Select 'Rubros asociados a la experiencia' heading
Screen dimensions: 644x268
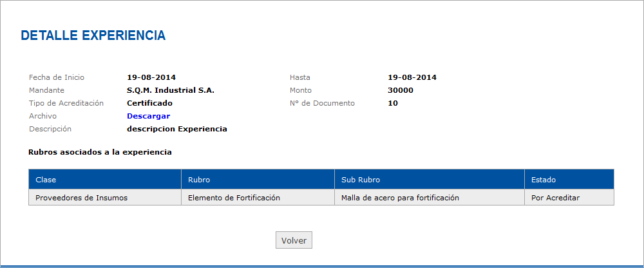[100, 152]
